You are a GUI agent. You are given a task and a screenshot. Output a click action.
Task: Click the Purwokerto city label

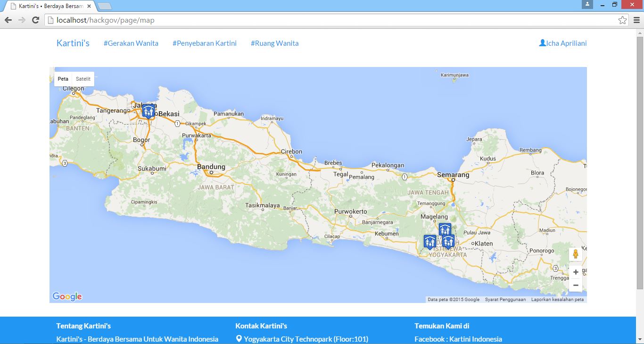click(350, 211)
